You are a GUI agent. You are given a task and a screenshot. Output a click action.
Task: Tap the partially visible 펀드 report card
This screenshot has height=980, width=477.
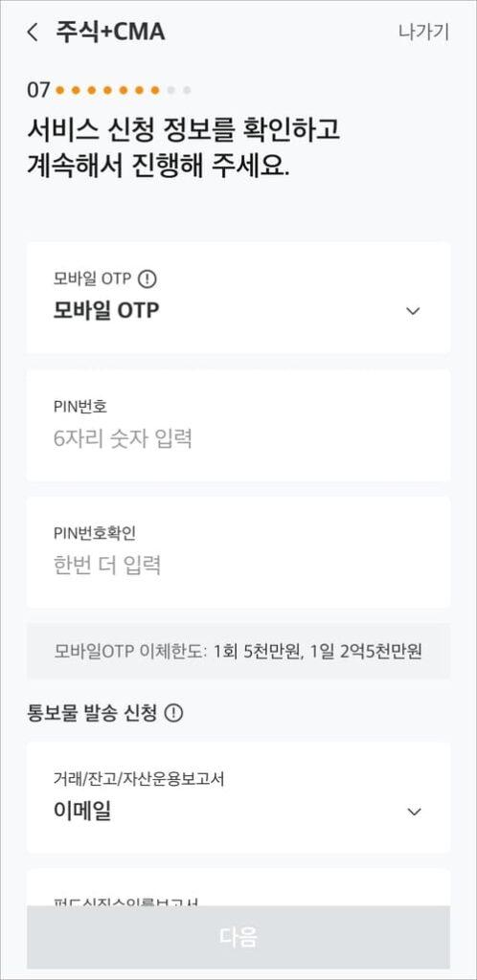tap(238, 887)
